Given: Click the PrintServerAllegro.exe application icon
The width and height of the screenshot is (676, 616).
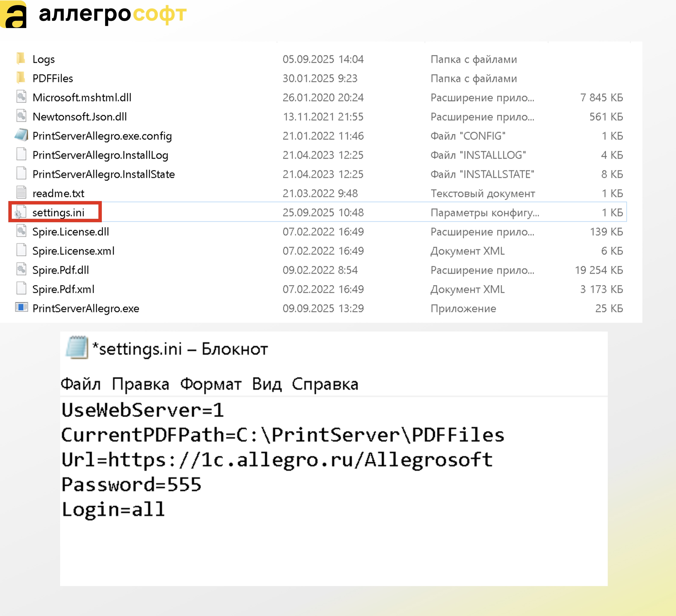Looking at the screenshot, I should click(21, 307).
